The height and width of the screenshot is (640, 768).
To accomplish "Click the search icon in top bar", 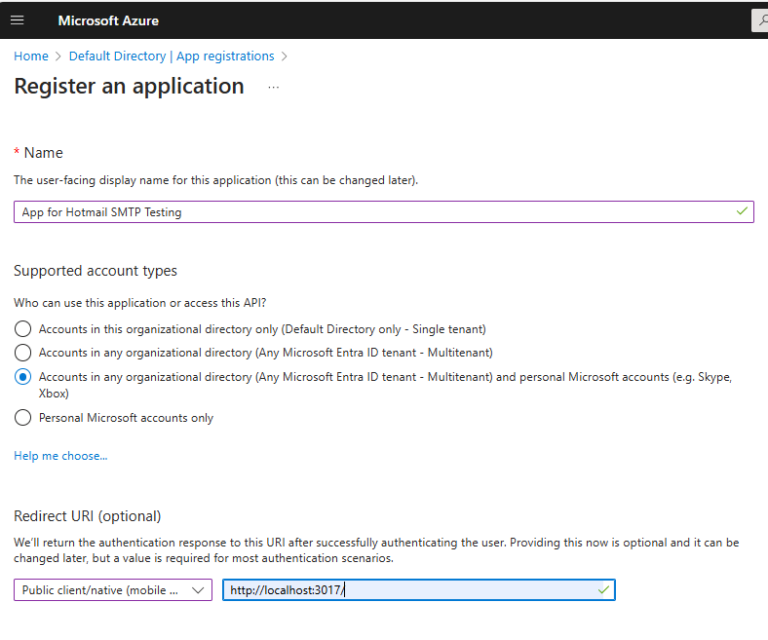I will [x=761, y=20].
